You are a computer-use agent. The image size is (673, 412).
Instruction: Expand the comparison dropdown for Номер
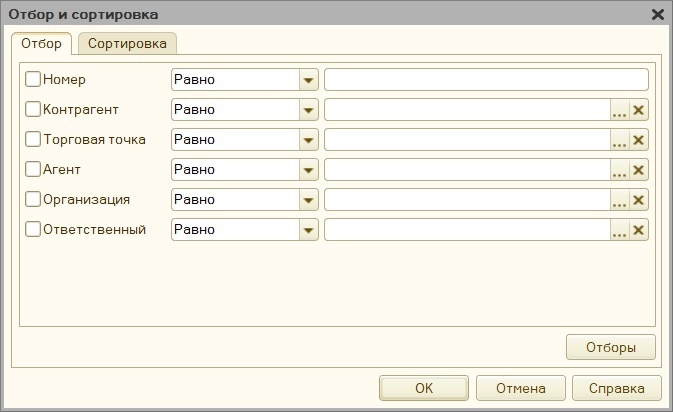point(308,80)
